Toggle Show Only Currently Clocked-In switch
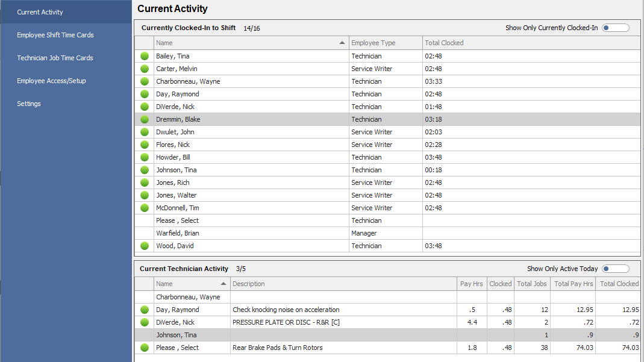 pyautogui.click(x=615, y=28)
